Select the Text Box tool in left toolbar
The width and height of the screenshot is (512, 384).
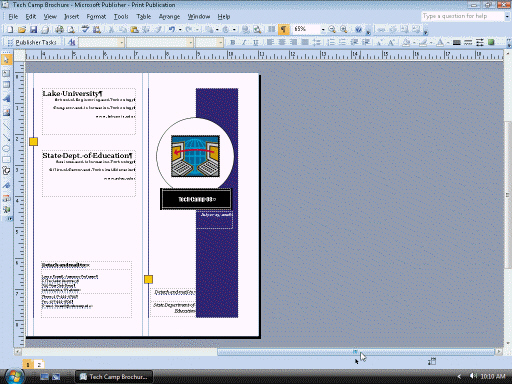click(6, 73)
